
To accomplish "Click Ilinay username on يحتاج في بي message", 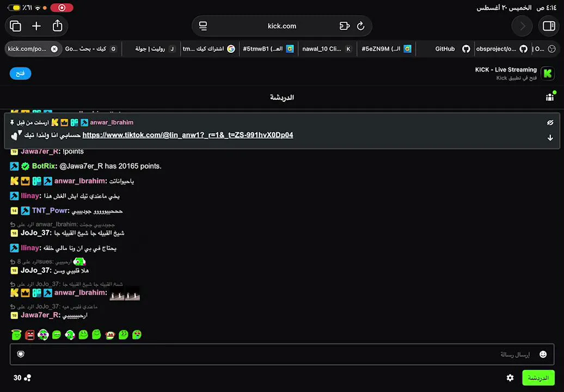I will (x=30, y=248).
